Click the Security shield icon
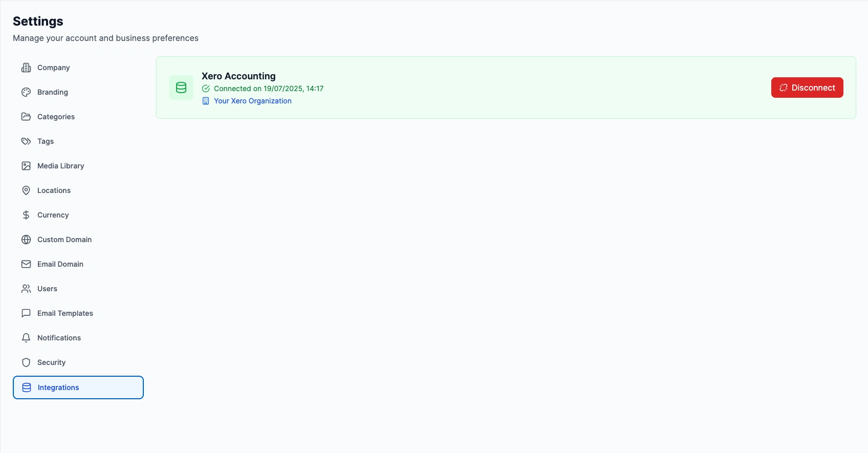Screen dimensions: 868x453 coord(26,362)
